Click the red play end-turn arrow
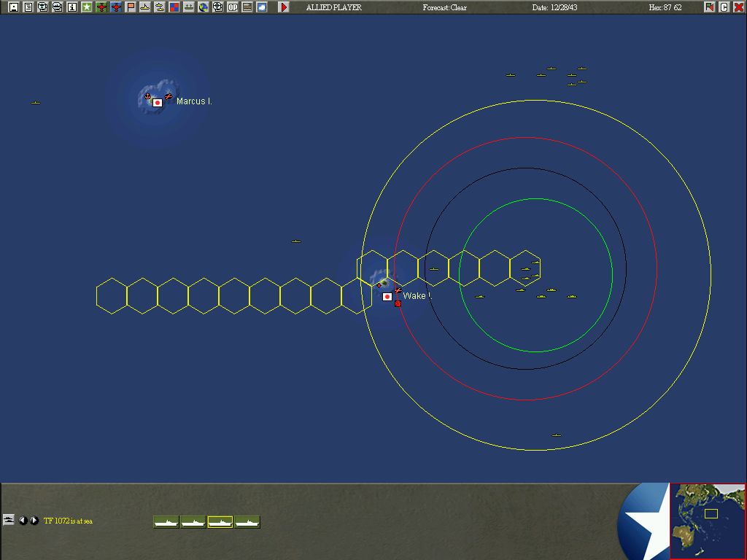Image resolution: width=747 pixels, height=560 pixels. 284,7
